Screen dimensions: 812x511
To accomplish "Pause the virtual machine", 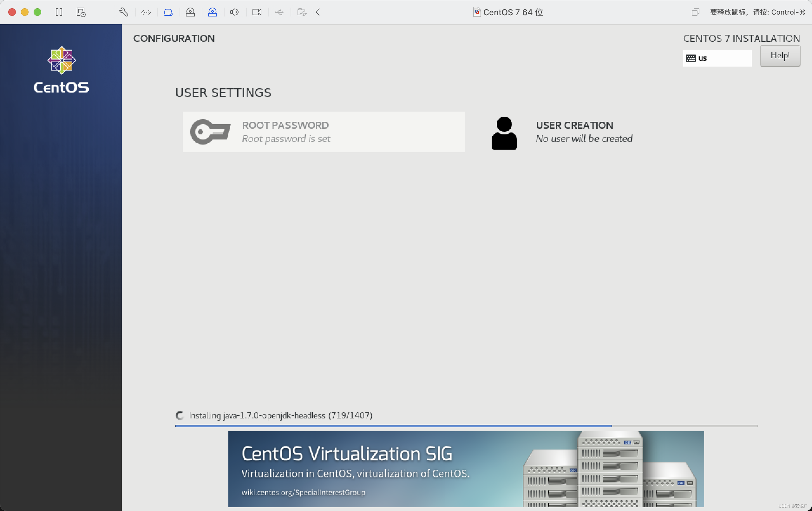I will click(59, 12).
